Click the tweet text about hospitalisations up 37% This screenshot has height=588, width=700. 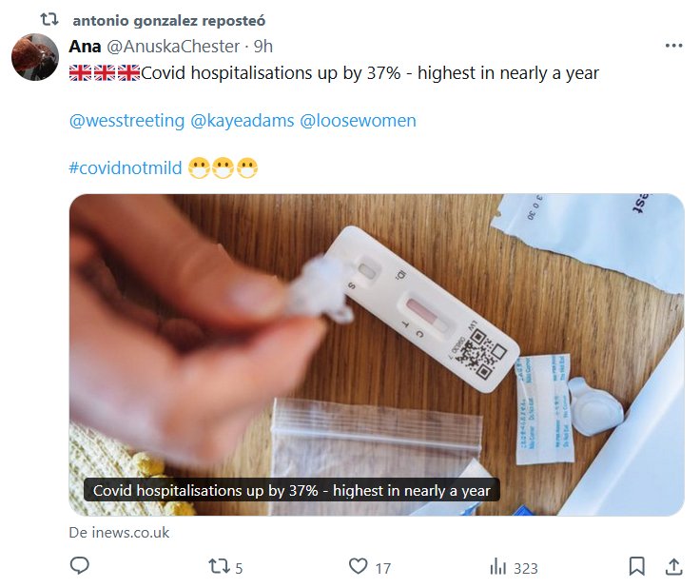pos(369,72)
